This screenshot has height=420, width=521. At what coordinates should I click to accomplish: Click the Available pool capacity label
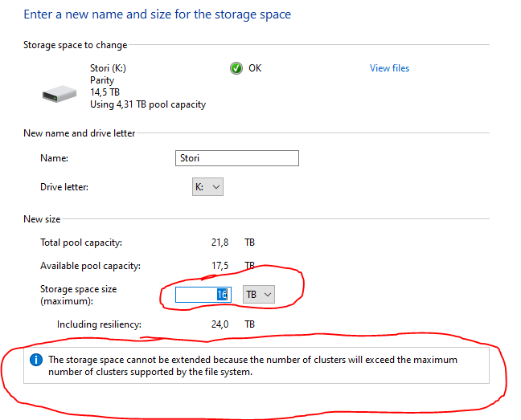90,266
